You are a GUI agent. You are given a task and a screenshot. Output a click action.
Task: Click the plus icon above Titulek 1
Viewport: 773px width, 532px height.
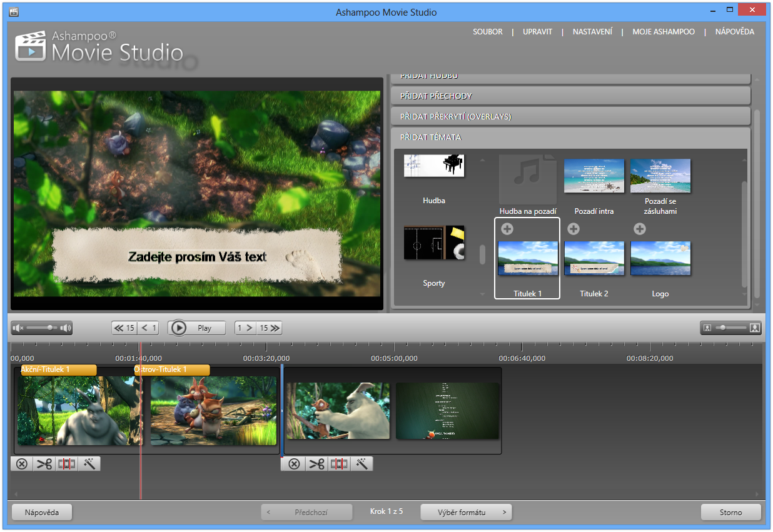click(x=507, y=229)
